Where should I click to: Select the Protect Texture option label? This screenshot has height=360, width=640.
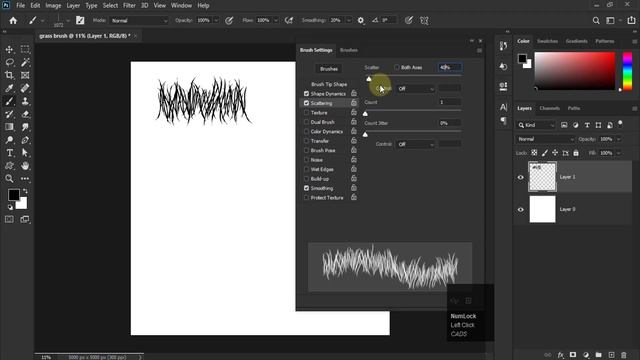tap(327, 198)
